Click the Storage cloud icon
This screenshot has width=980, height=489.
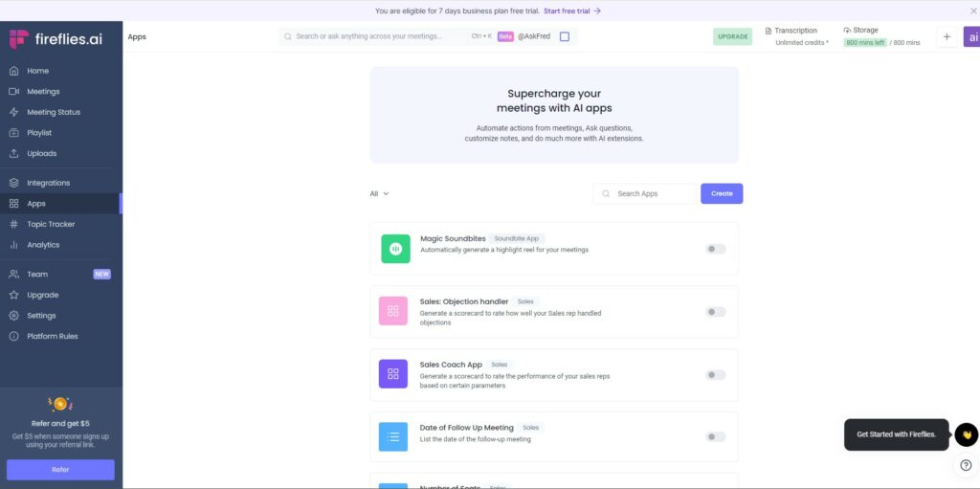tap(847, 30)
